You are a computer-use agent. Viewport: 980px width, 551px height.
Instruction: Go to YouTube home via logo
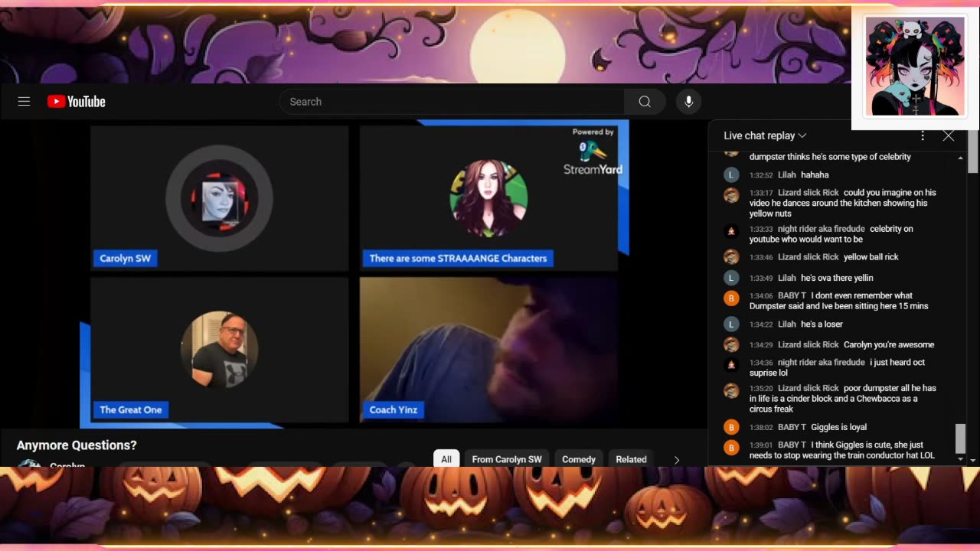pos(76,102)
